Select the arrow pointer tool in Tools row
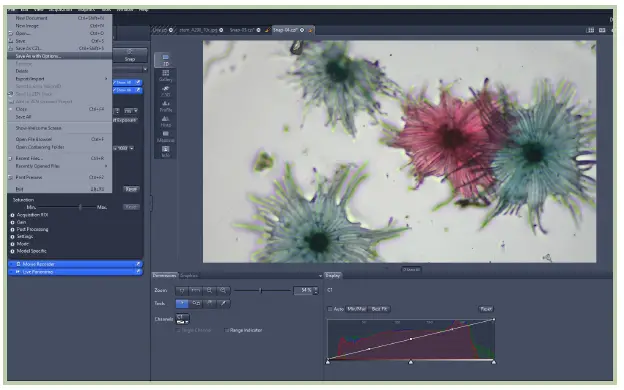The image size is (624, 390). tap(182, 304)
